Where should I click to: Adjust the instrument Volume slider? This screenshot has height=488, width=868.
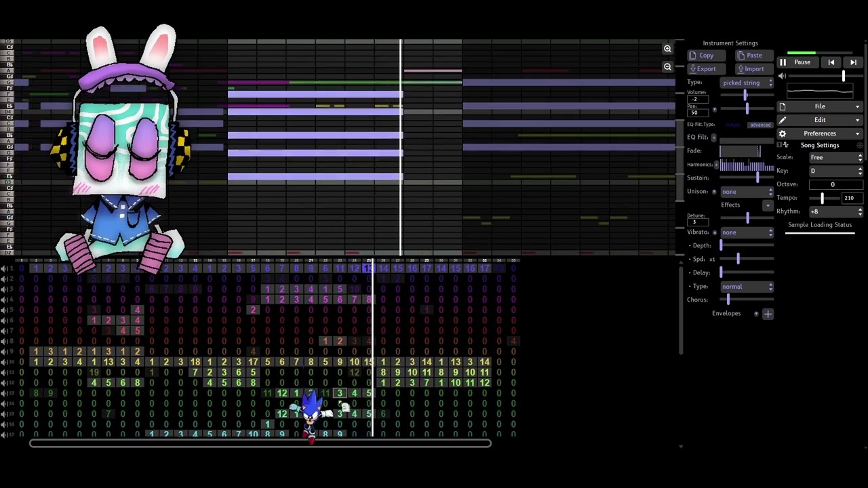coord(746,96)
